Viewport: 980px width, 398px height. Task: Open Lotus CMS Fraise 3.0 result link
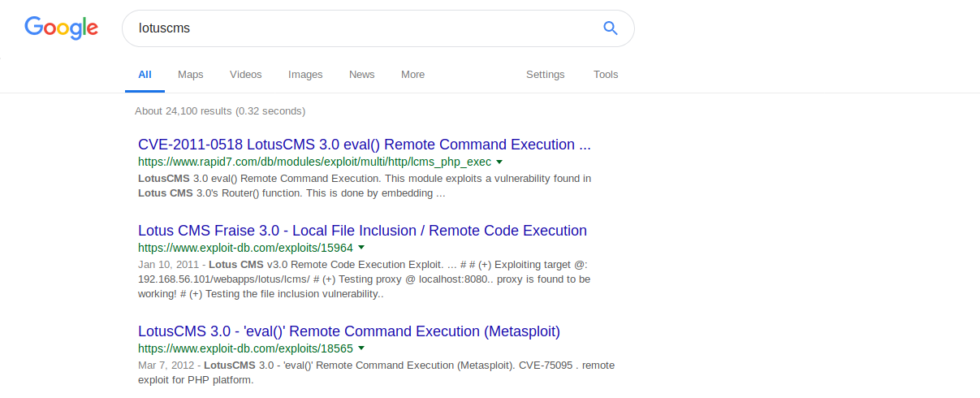pos(362,231)
